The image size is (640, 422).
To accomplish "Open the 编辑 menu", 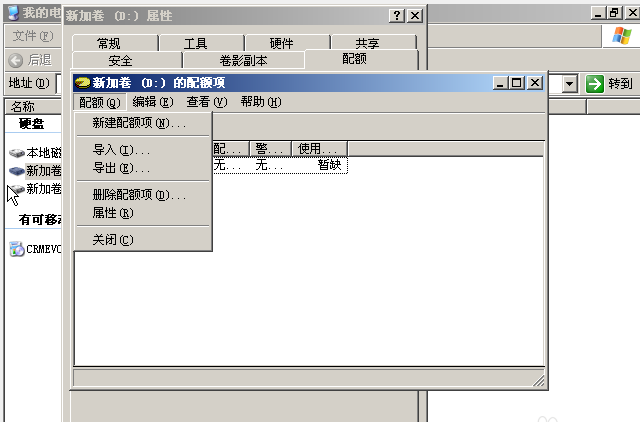I will (x=153, y=102).
